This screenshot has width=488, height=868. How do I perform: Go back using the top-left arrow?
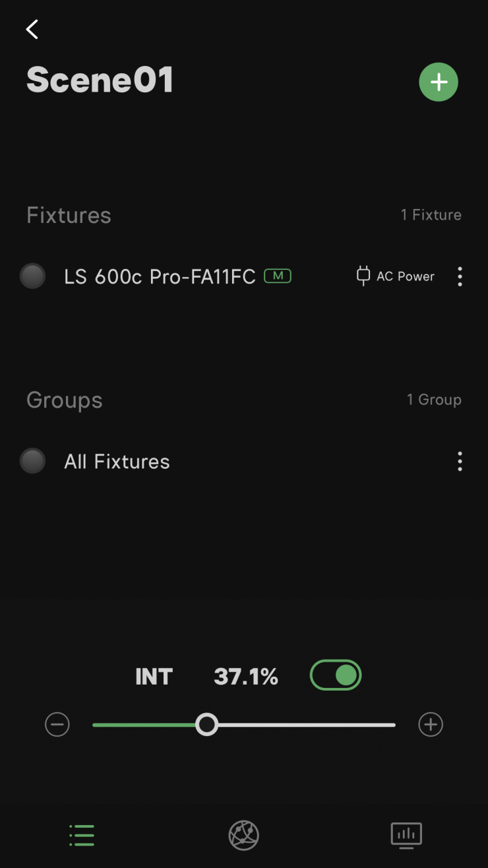[x=32, y=29]
